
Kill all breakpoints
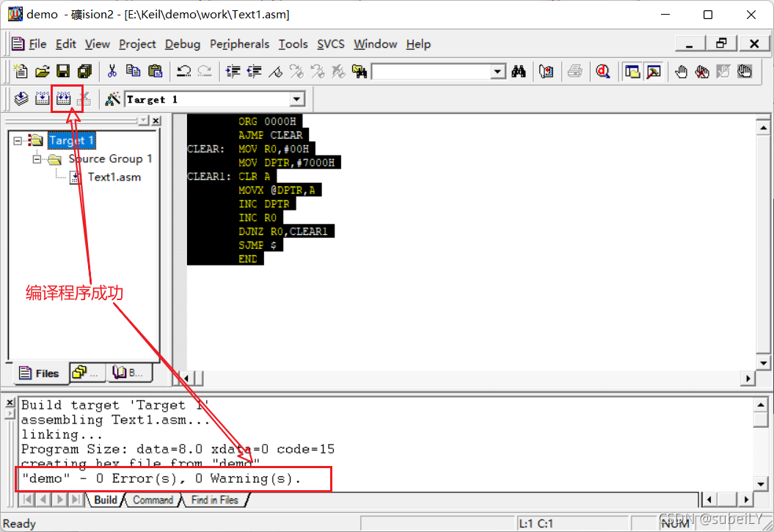pos(702,72)
